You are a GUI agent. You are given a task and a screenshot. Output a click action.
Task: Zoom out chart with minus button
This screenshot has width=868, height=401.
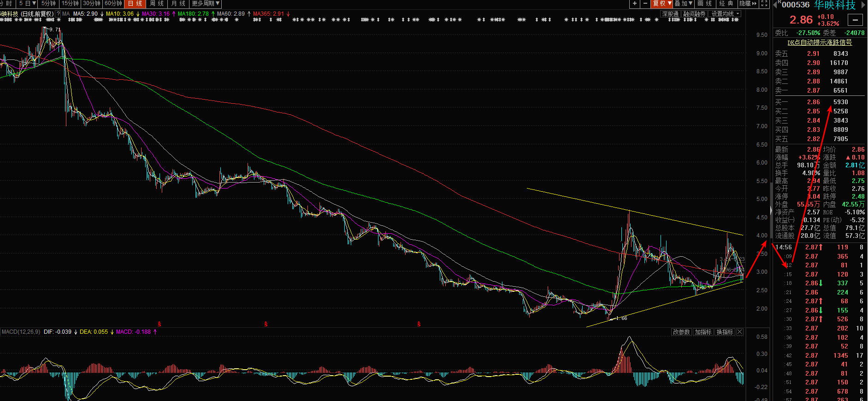(645, 4)
